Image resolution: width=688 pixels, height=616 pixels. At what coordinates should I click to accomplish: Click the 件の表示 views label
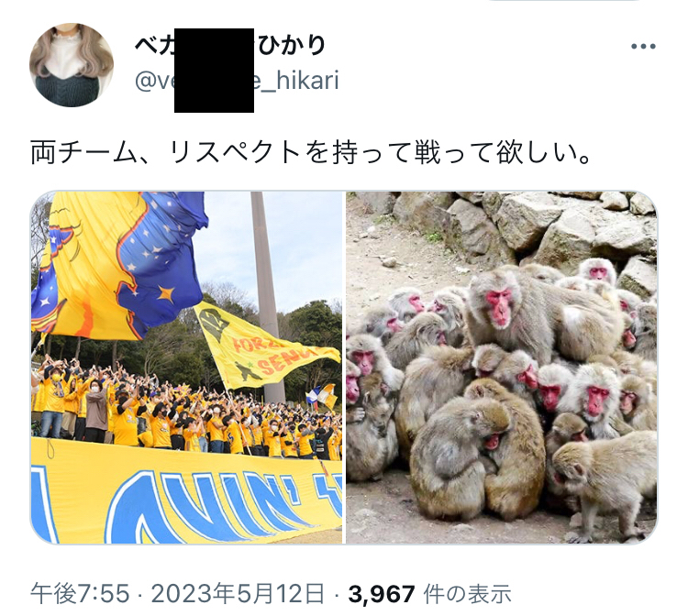tap(467, 594)
